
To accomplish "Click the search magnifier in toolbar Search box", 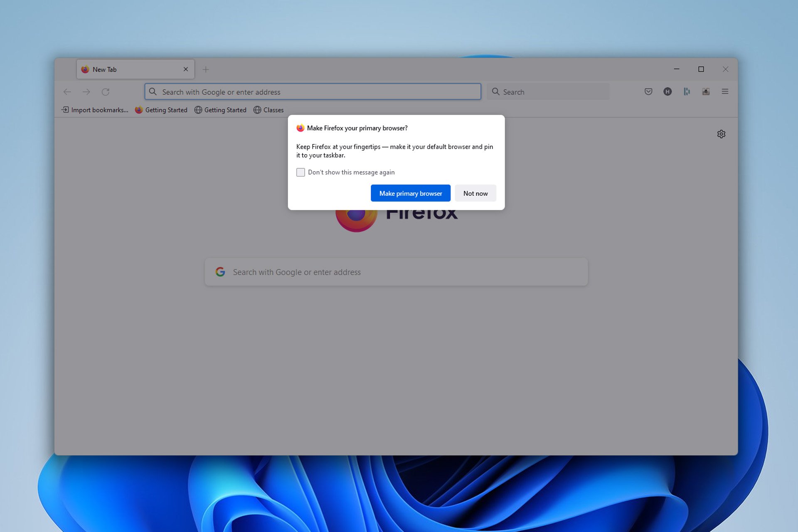I will click(495, 91).
